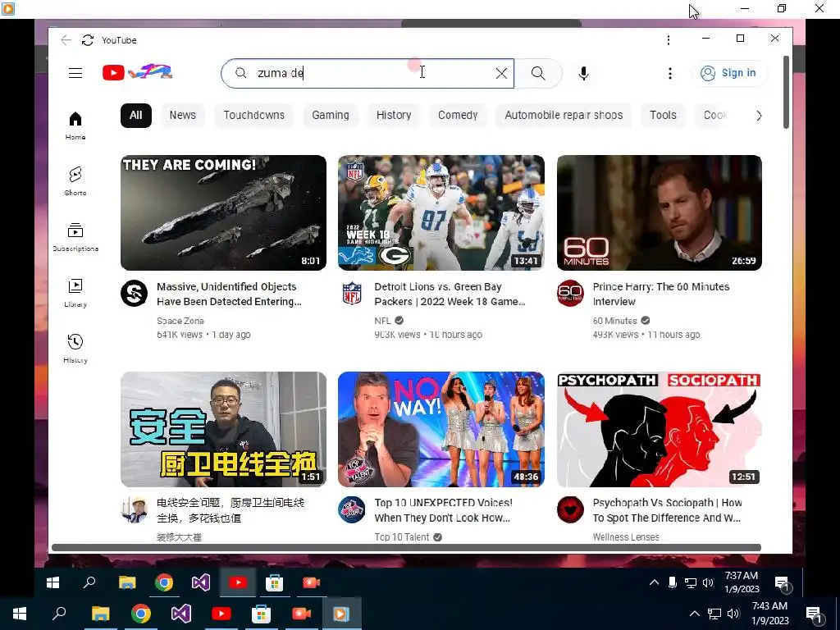Image resolution: width=840 pixels, height=630 pixels.
Task: Open Detroit Lions vs. Green Bay Packers title
Action: pyautogui.click(x=450, y=294)
